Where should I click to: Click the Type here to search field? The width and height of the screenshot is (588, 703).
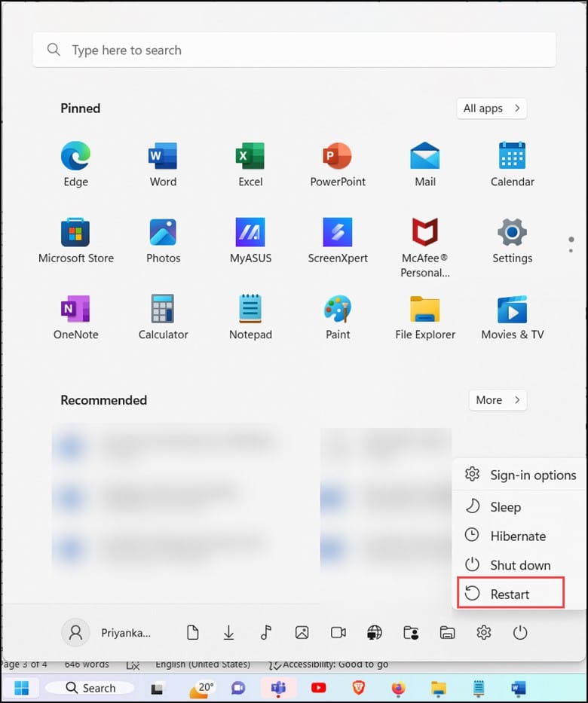coord(294,50)
